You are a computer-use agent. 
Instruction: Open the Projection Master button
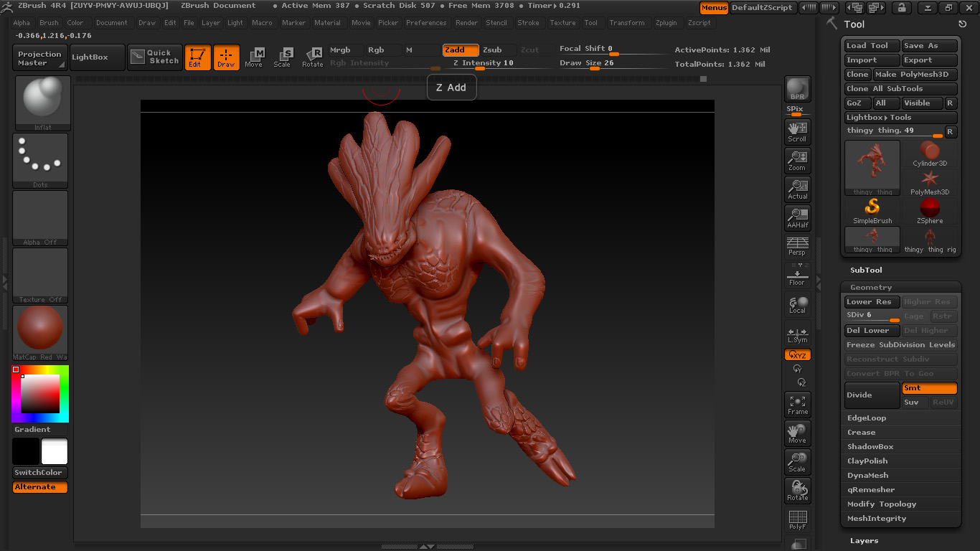click(40, 57)
